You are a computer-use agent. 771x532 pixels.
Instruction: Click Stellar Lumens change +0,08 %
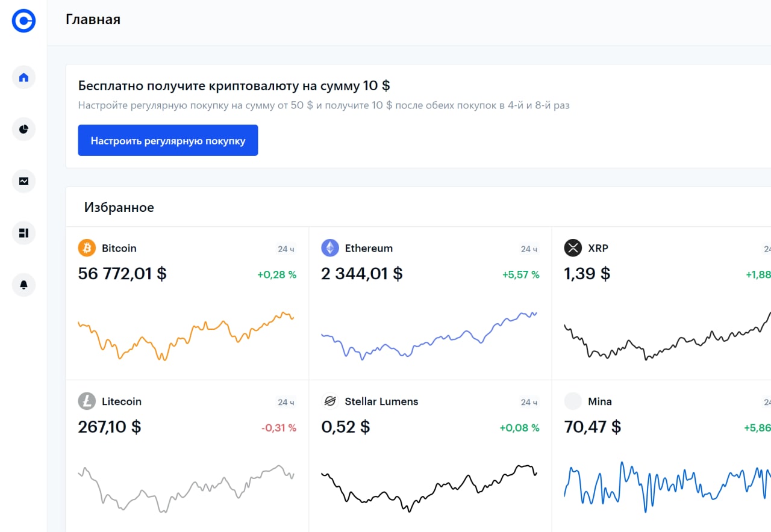(x=520, y=428)
